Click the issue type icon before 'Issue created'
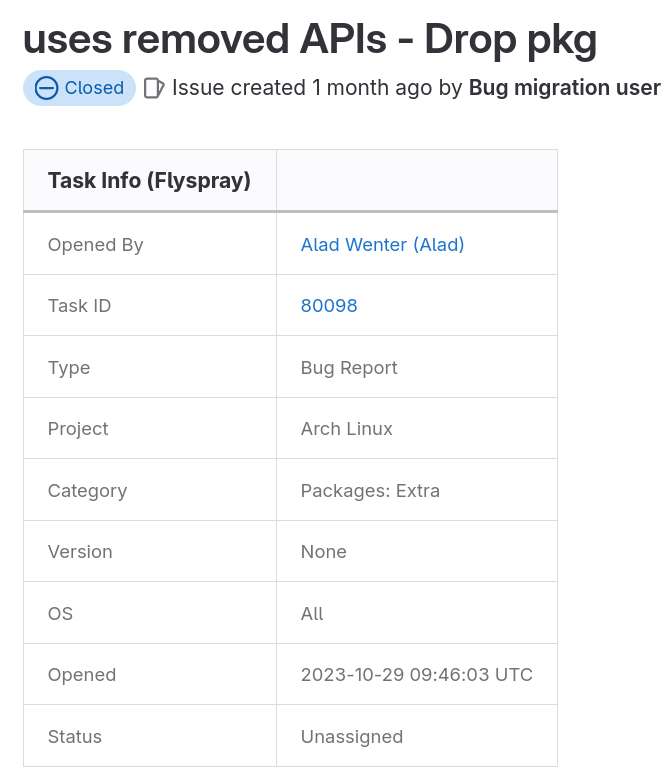Screen dimensions: 672x776 154,88
